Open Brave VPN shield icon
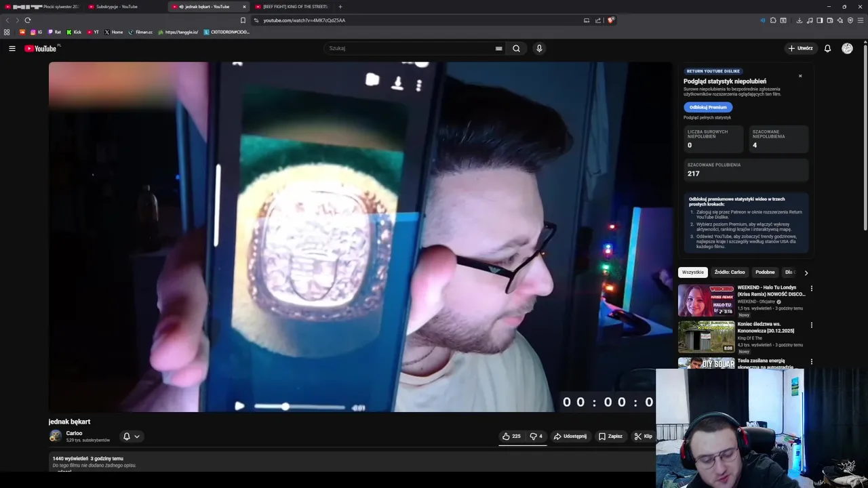Screen dimensions: 868x488 pyautogui.click(x=850, y=20)
